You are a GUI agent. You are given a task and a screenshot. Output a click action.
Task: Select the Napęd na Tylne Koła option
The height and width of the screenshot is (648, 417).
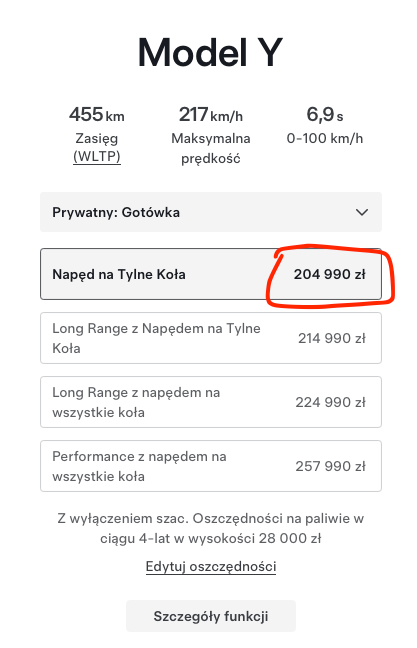point(211,274)
